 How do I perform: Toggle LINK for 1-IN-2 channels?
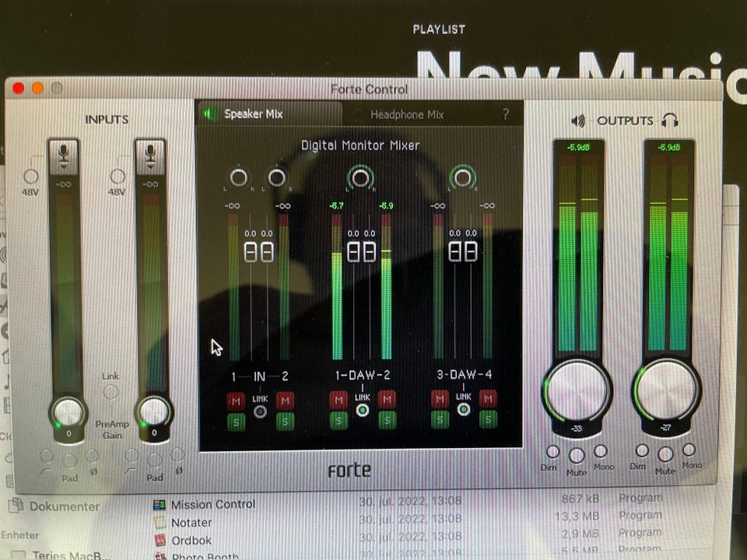pyautogui.click(x=260, y=411)
